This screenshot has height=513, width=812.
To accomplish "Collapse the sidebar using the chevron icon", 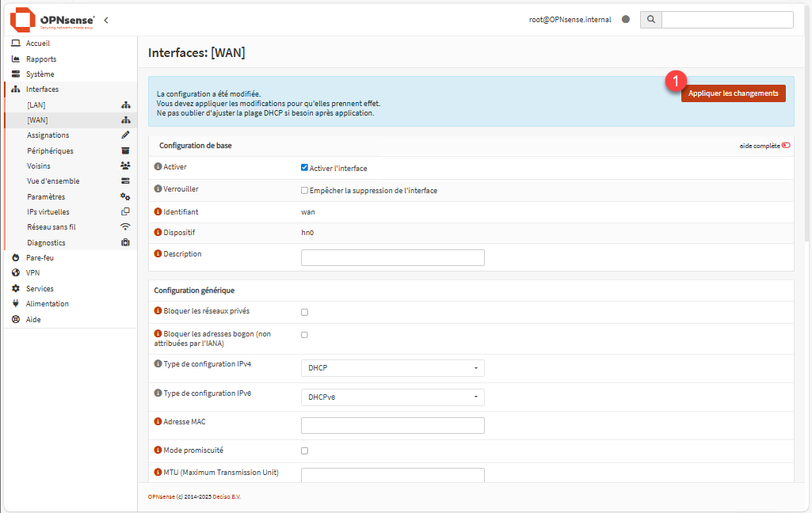I will tap(106, 20).
